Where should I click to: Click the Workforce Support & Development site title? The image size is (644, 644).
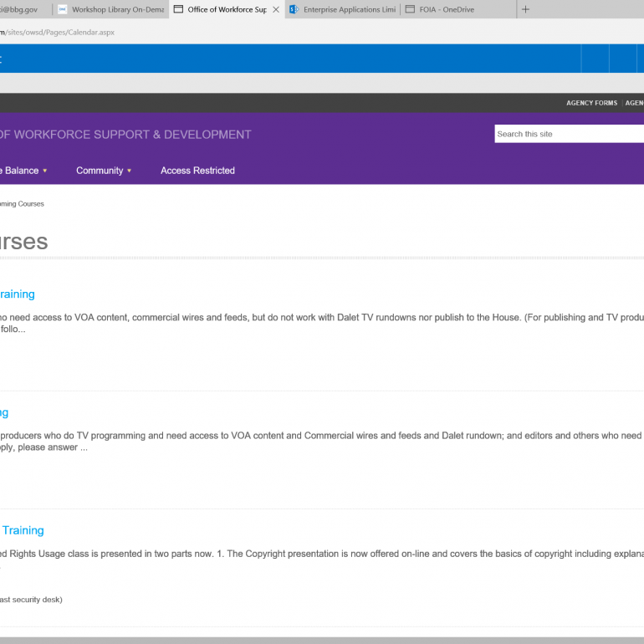125,135
